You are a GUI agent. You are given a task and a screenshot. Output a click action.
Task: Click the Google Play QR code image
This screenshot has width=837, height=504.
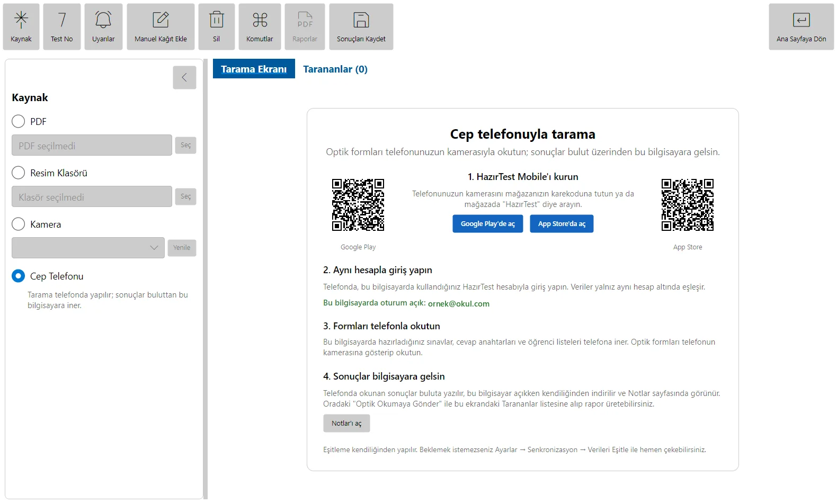(358, 205)
